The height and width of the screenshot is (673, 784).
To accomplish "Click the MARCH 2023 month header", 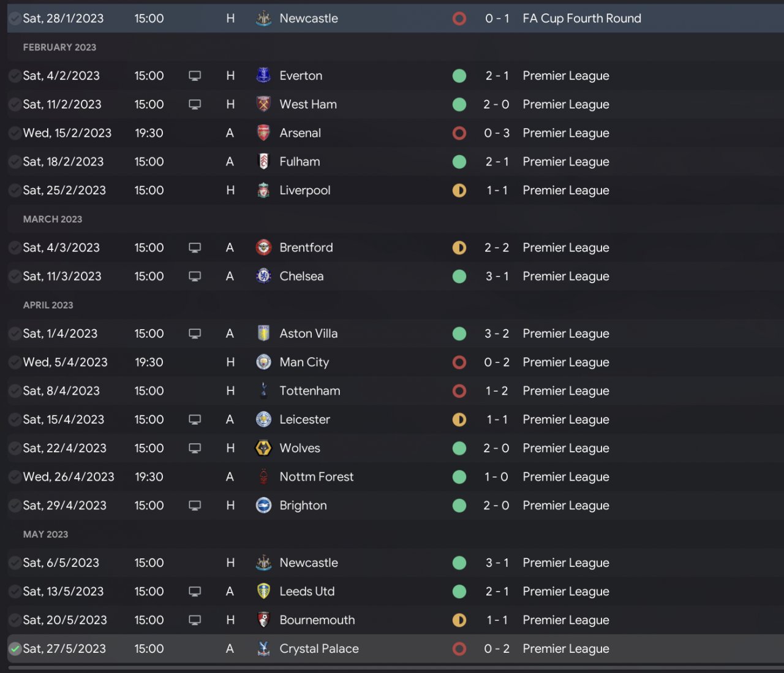I will (x=53, y=219).
